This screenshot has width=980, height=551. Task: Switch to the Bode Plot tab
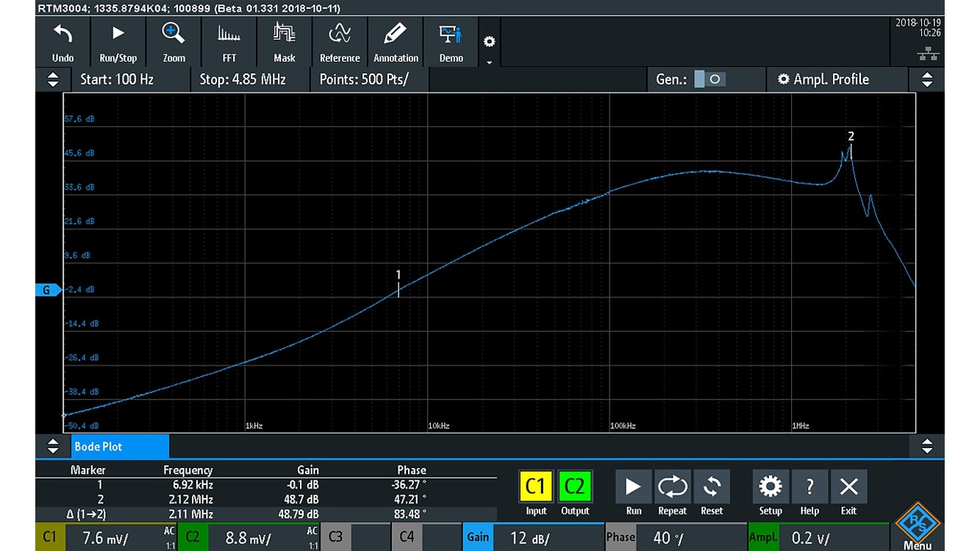118,446
